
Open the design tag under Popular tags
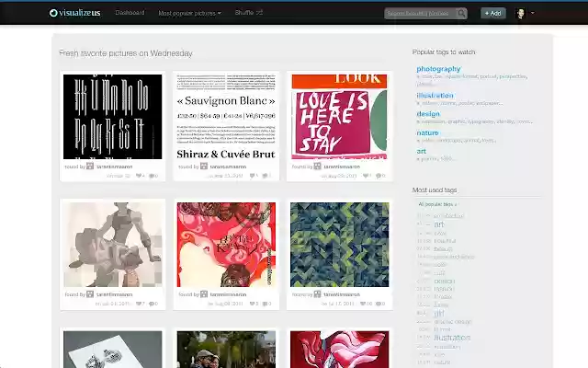click(x=428, y=114)
